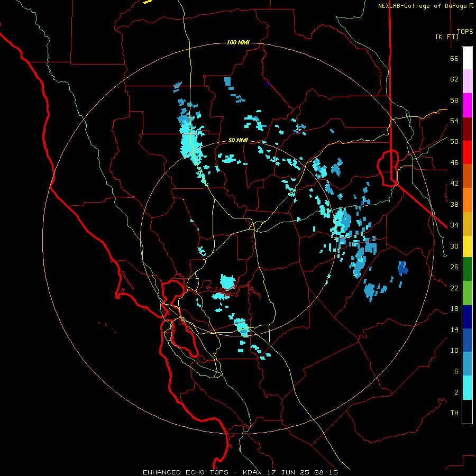Click the legend value 18
Viewport: 476px width, 476px height.
pyautogui.click(x=454, y=309)
